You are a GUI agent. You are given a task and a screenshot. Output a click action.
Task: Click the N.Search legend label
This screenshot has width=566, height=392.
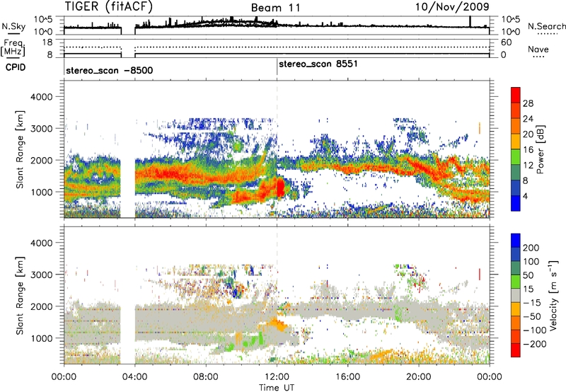point(546,26)
